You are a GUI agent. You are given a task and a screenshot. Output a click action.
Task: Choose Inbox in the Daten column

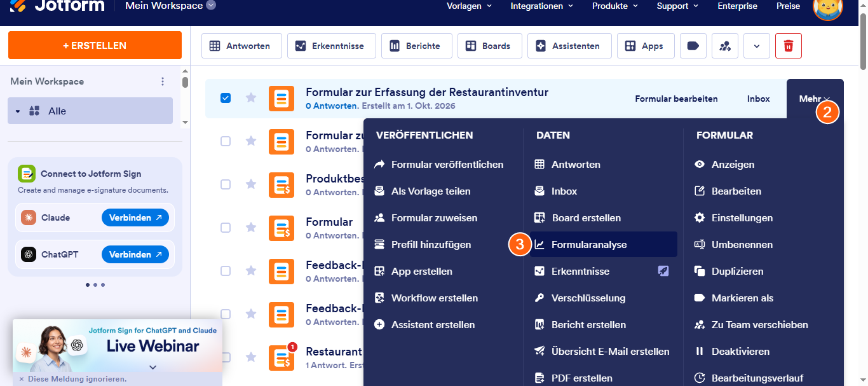click(556, 191)
